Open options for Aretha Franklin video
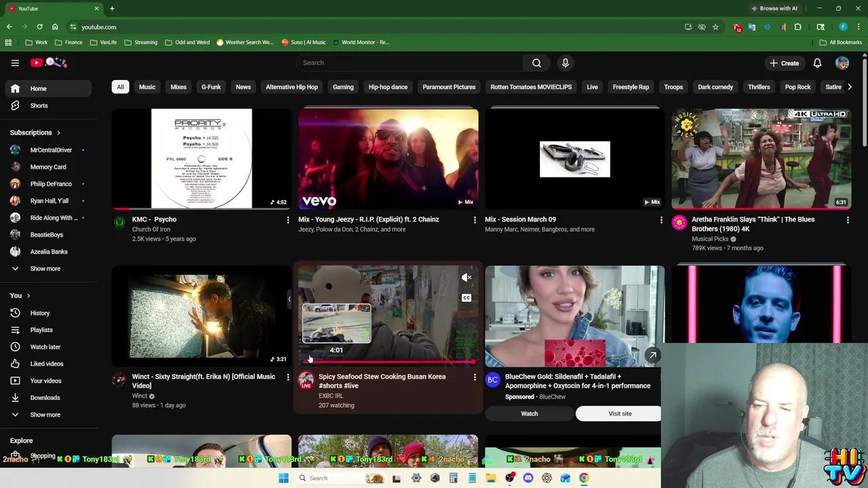This screenshot has width=868, height=488. (x=848, y=220)
